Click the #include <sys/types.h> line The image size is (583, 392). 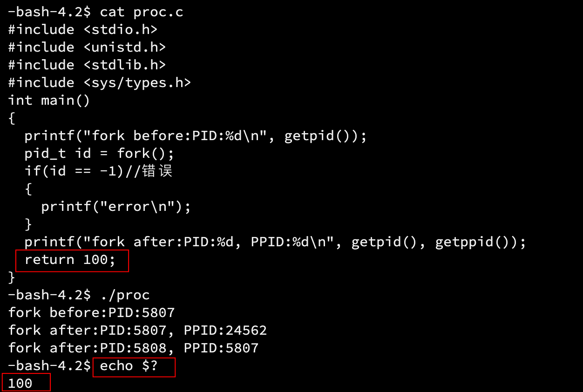(100, 83)
